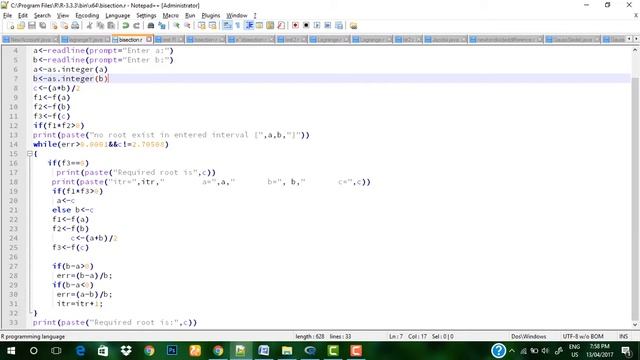Click Run Macro Multiple Times icon
The height and width of the screenshot is (360, 640).
click(x=328, y=26)
